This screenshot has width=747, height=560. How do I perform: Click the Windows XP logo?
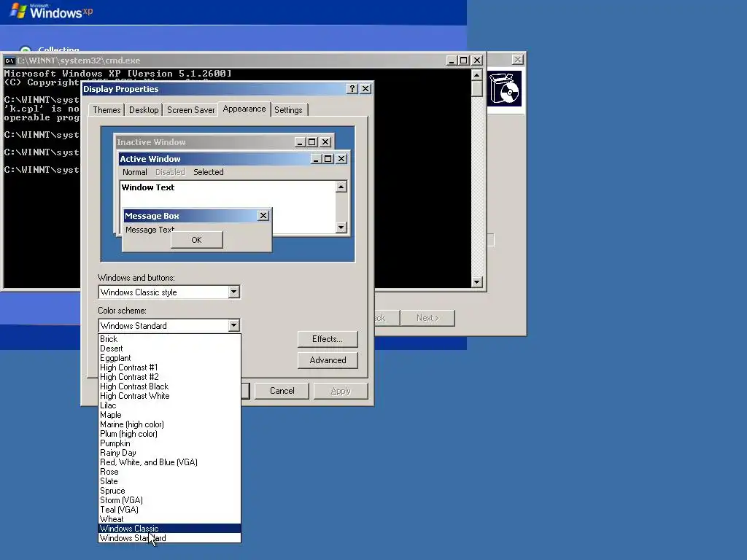coord(52,12)
